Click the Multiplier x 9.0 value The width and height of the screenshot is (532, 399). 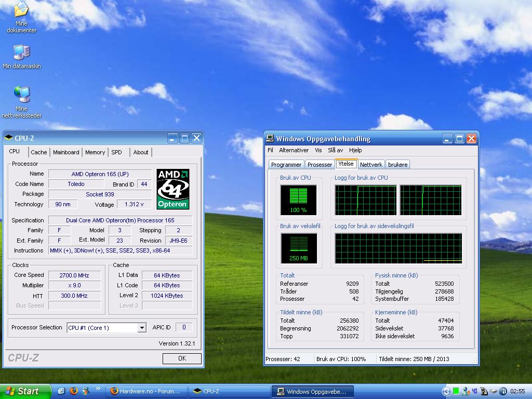(74, 285)
